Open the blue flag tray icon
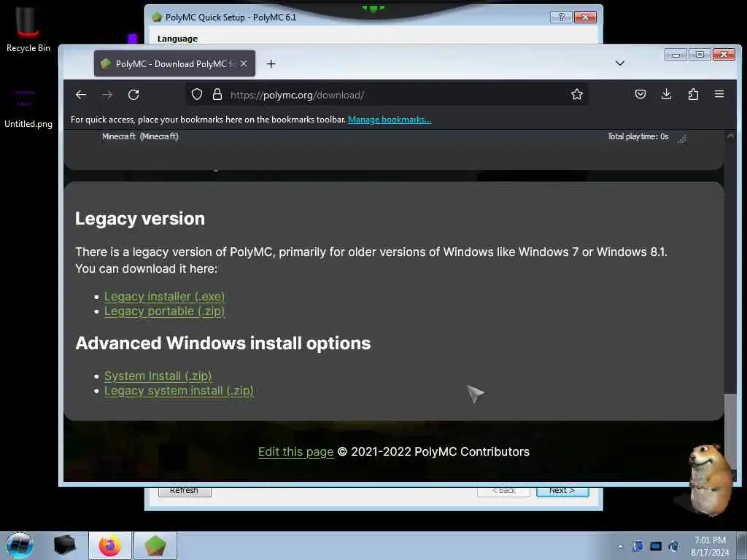Screen dimensions: 747x560 638,546
